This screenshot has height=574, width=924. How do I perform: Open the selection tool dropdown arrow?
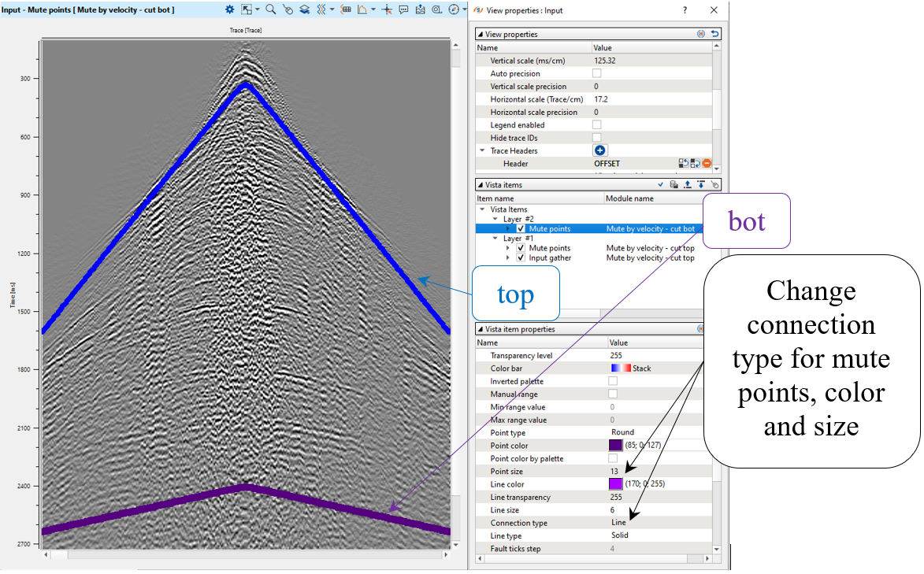click(257, 9)
